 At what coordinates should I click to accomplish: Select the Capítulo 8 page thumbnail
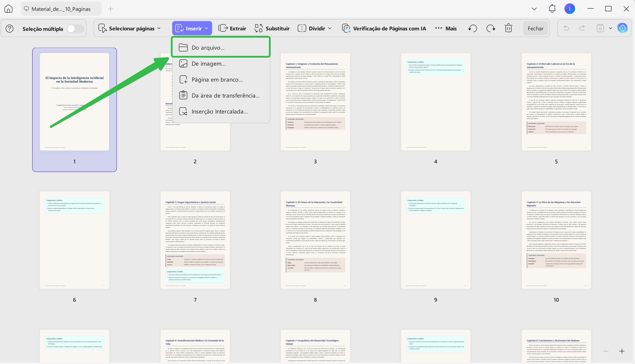(x=556, y=346)
